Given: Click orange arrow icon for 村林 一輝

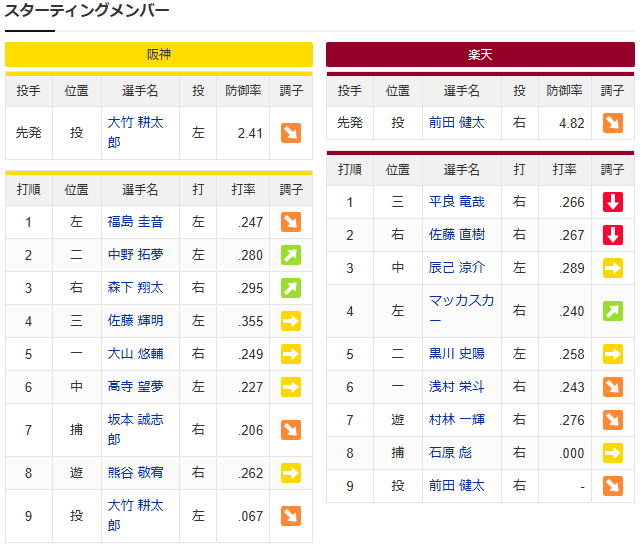Looking at the screenshot, I should coord(613,420).
